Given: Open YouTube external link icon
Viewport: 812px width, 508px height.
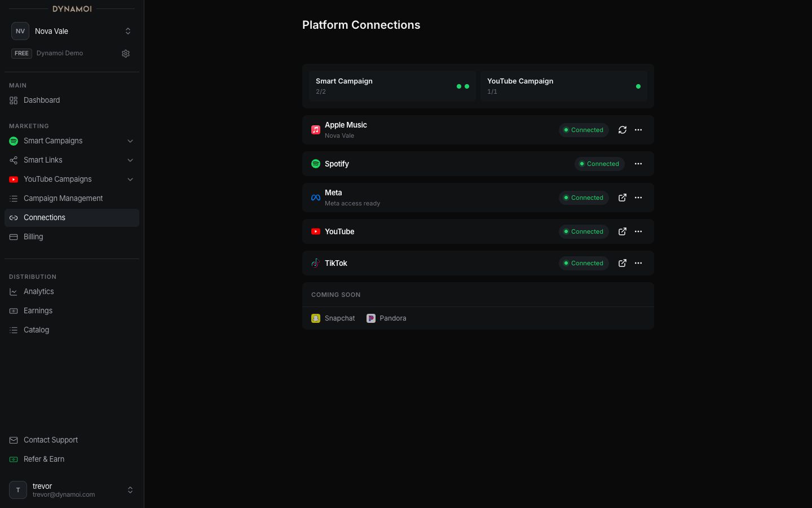Looking at the screenshot, I should coord(623,231).
